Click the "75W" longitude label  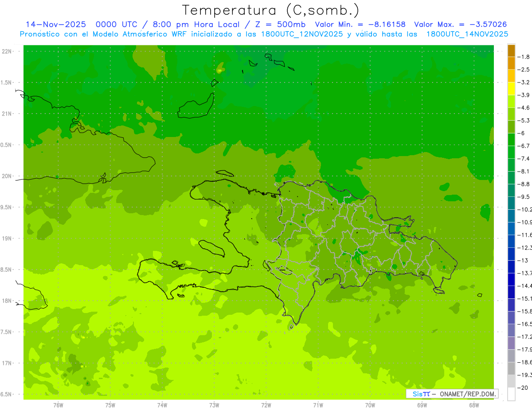pyautogui.click(x=110, y=405)
